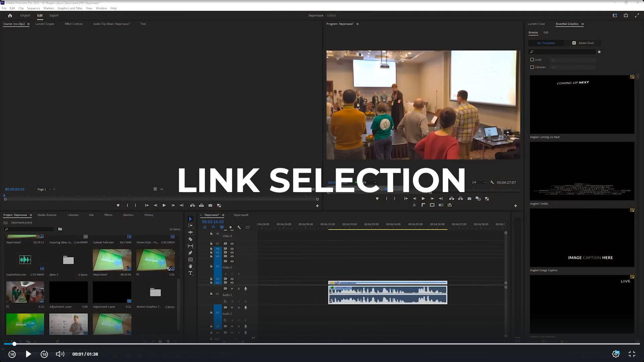Click the Adobe Stock button
This screenshot has width=644, height=362.
(583, 43)
